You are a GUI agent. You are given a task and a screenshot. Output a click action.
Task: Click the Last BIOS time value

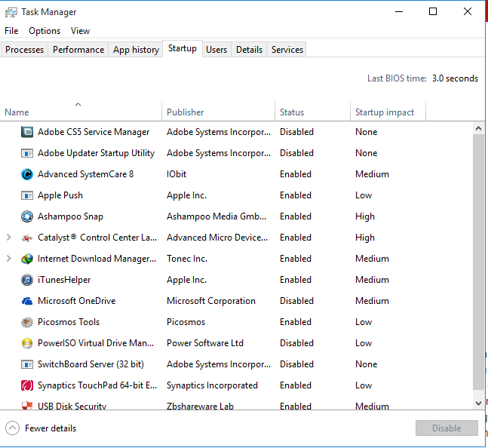coord(455,78)
